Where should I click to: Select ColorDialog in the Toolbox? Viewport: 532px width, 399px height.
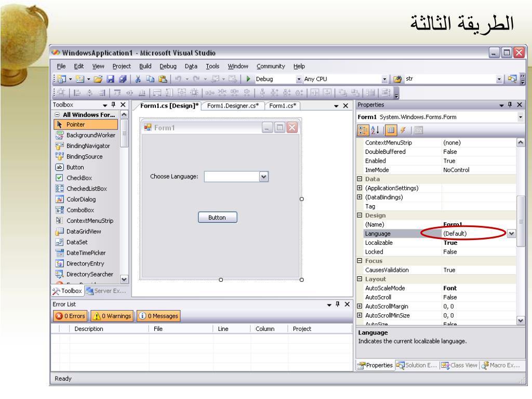(x=86, y=199)
